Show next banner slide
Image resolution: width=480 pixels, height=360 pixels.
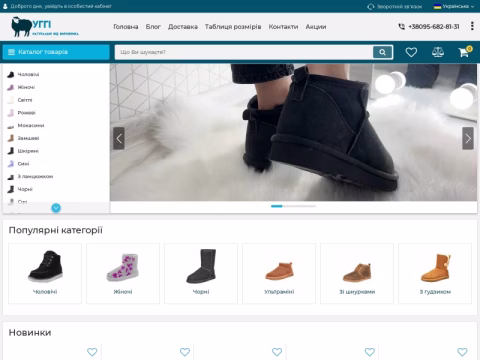tap(468, 138)
